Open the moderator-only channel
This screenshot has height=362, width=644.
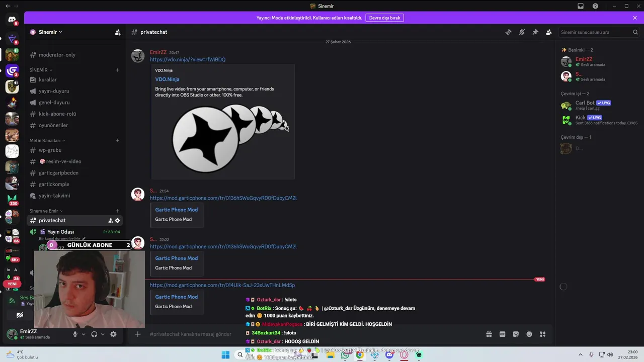pyautogui.click(x=75, y=55)
